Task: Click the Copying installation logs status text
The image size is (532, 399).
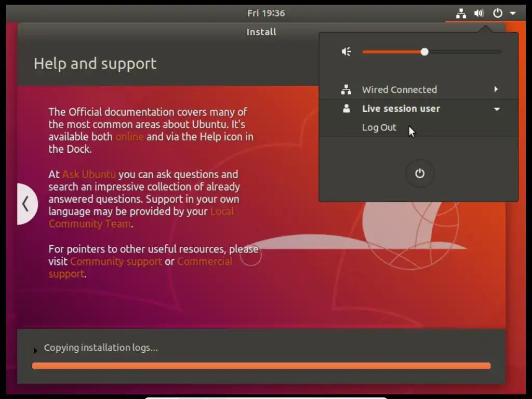Action: click(x=101, y=348)
